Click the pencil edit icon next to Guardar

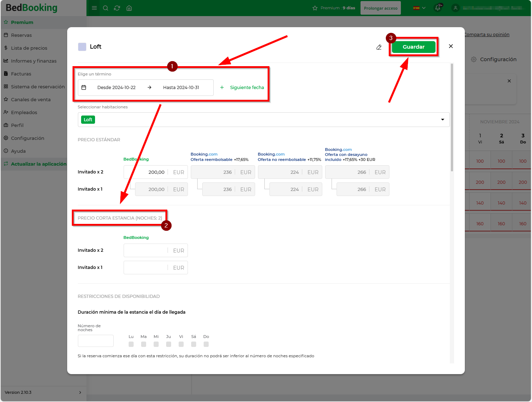379,47
